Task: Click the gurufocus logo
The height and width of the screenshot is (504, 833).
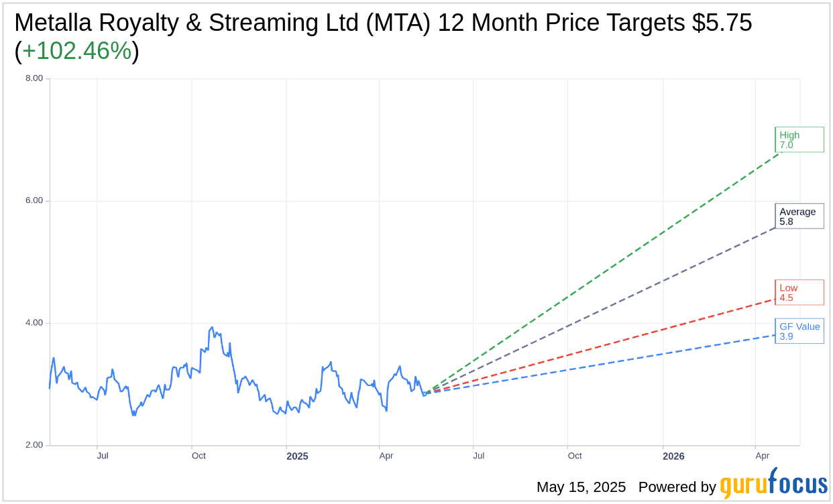Action: pyautogui.click(x=774, y=483)
